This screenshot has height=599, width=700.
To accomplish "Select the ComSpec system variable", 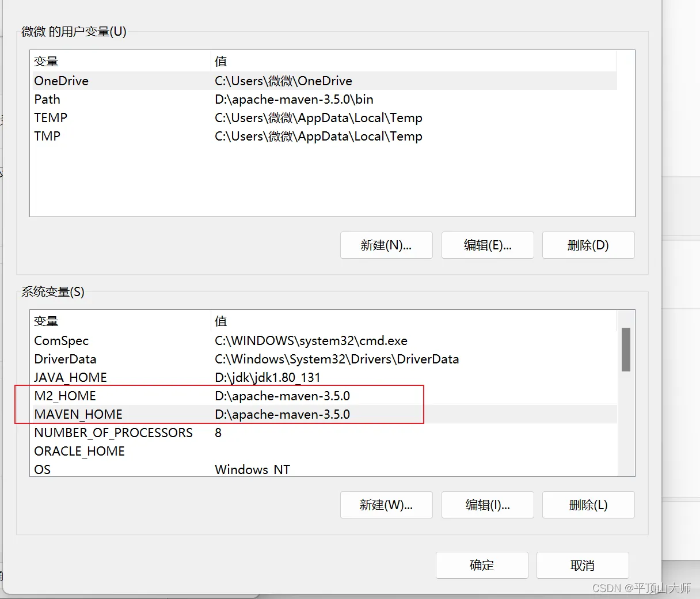I will click(324, 340).
